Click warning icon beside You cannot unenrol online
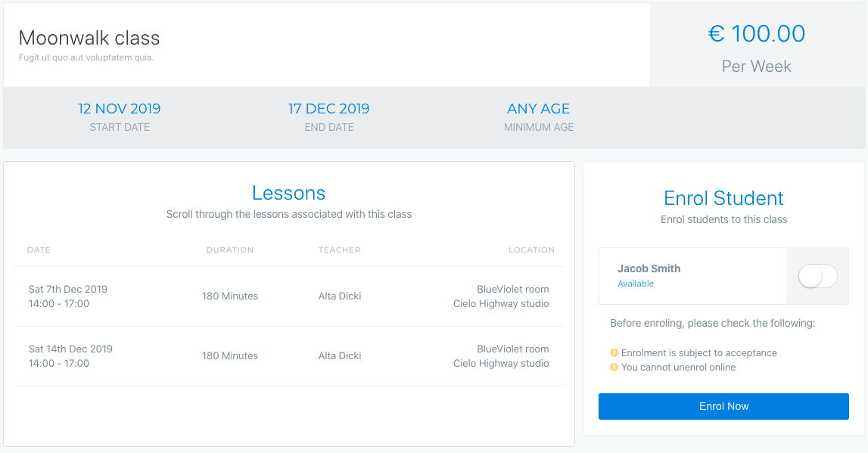Screen dimensions: 868x453 pyautogui.click(x=614, y=368)
